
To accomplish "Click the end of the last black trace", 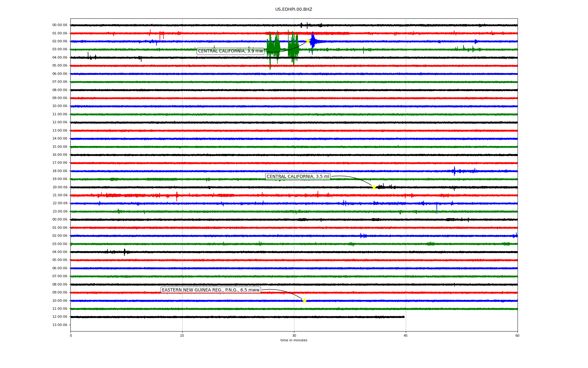I will click(x=404, y=317).
